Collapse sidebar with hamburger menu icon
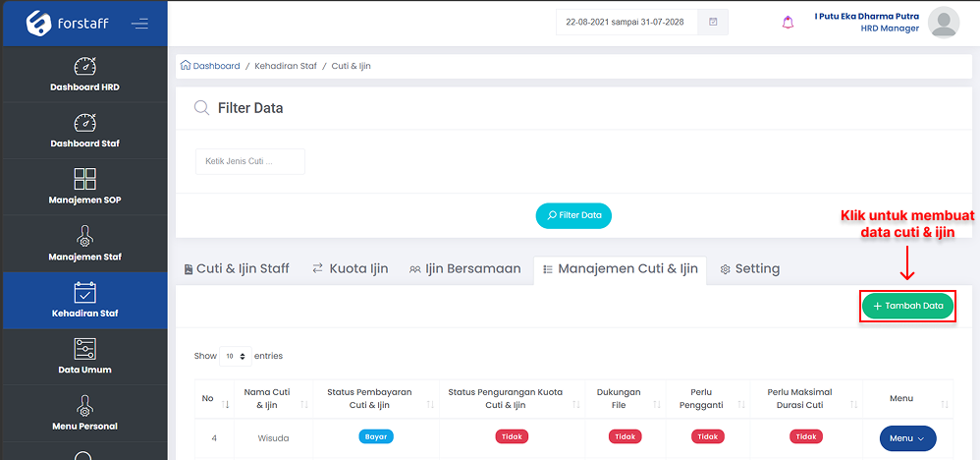This screenshot has width=980, height=460. pos(140,24)
